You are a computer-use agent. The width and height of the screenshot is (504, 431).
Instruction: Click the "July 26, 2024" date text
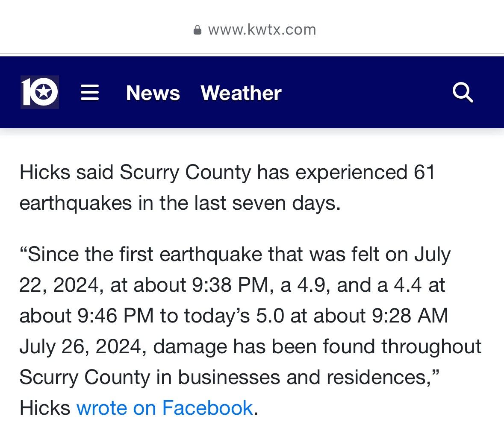81,347
